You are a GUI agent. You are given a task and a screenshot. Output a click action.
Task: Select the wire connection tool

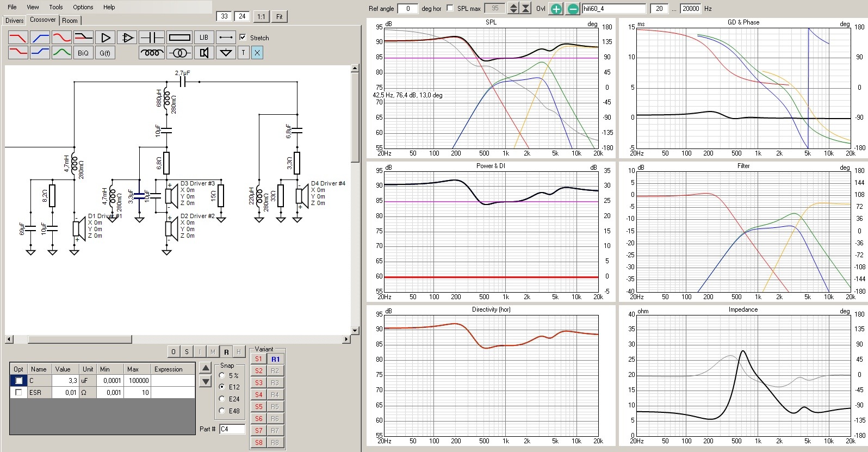tap(226, 38)
